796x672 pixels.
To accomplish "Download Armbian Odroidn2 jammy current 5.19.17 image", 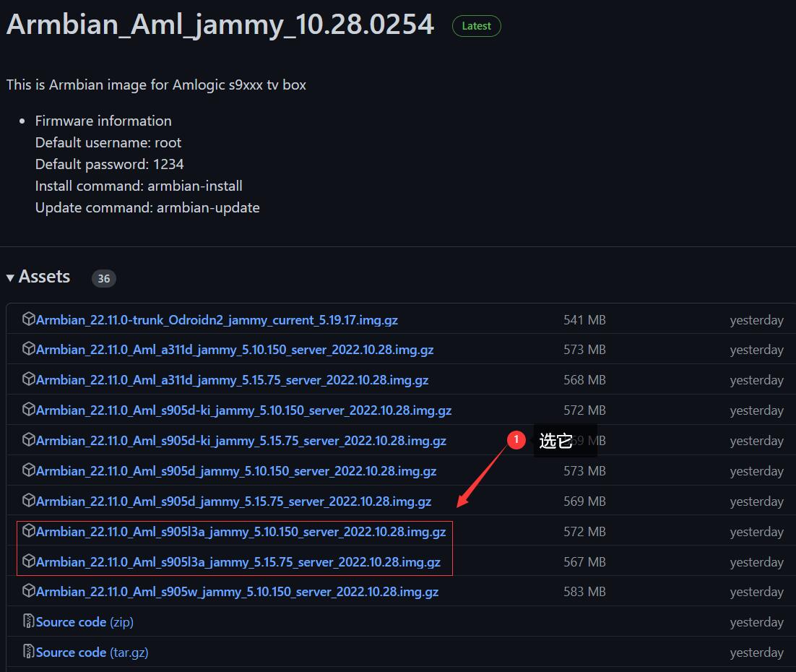I will 217,320.
